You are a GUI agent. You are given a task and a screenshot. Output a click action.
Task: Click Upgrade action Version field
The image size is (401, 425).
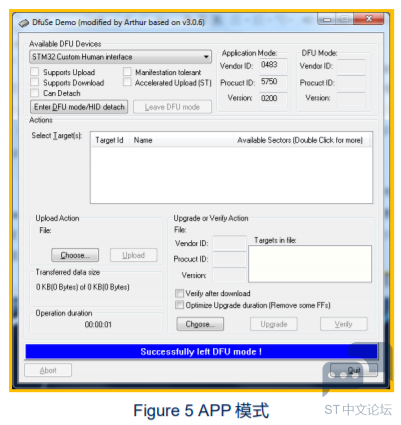click(x=229, y=275)
